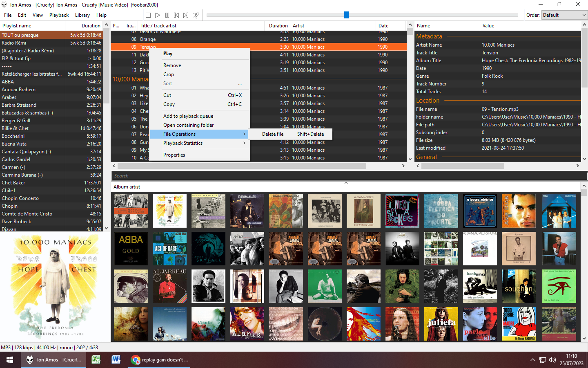Open the Library menu
588x368 pixels.
coord(82,15)
